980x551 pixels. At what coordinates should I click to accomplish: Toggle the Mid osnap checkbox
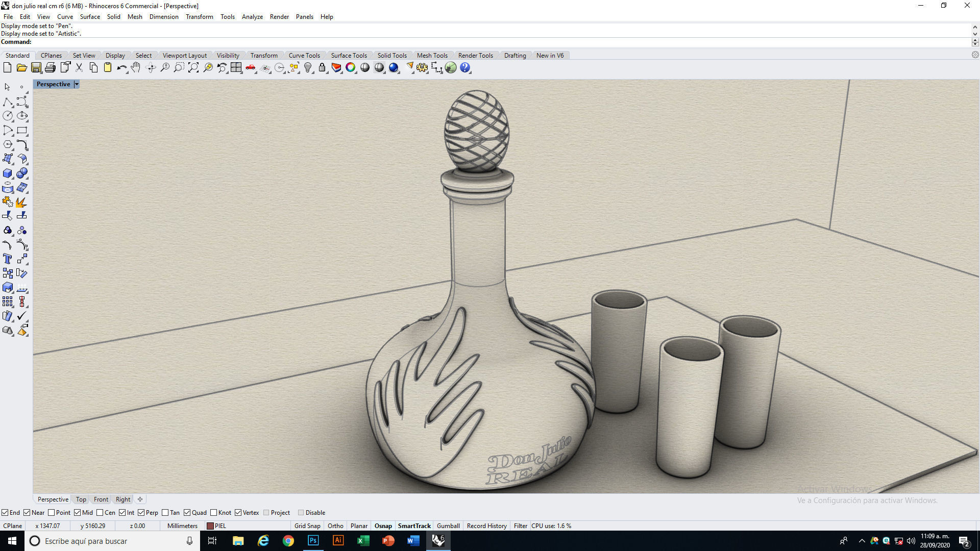(x=77, y=513)
